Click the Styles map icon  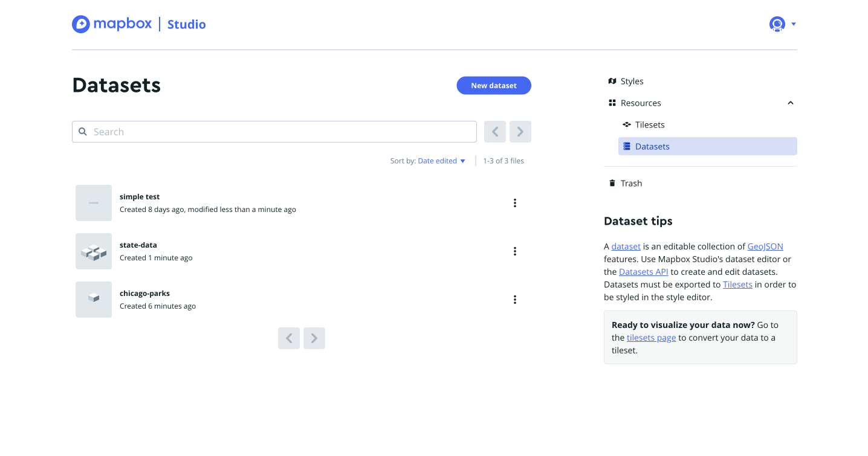coord(612,81)
